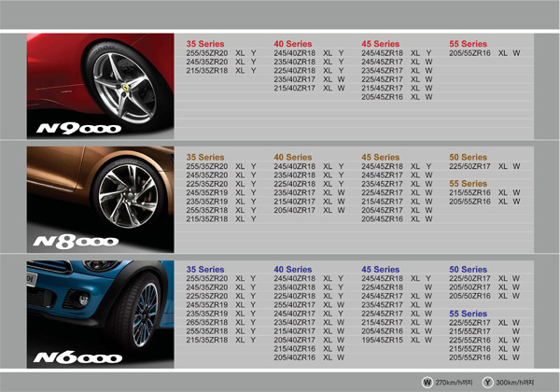560x392 pixels.
Task: Select 225/45ZR18 tire size row
Action: (397, 287)
